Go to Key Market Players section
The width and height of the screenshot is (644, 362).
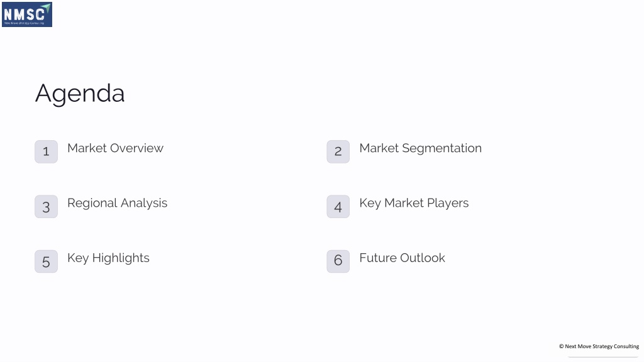[x=414, y=204]
